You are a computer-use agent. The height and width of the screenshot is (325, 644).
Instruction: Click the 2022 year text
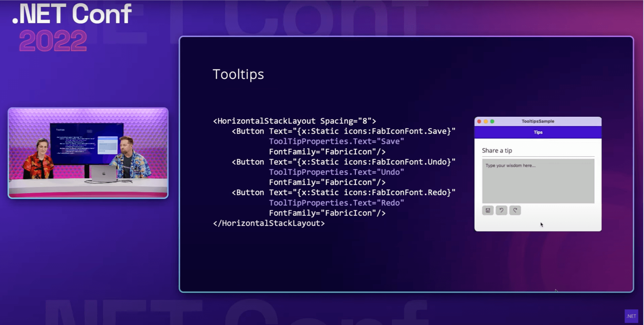tap(53, 41)
